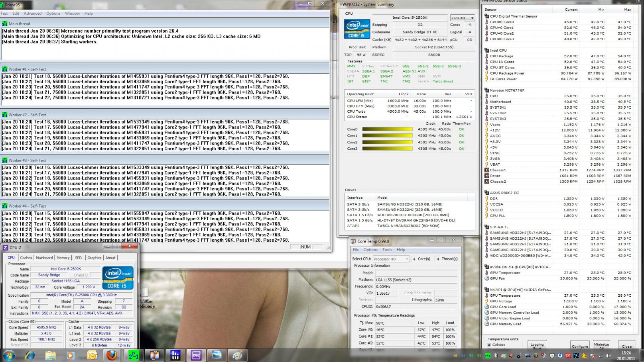The height and width of the screenshot is (362, 644).
Task: Open the Window menu in Prime95
Action: click(x=73, y=14)
